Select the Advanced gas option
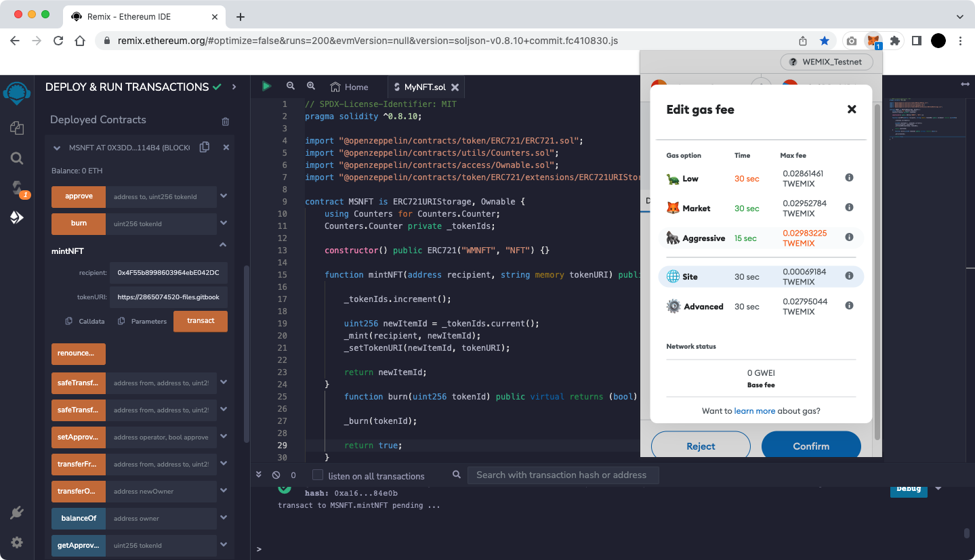The width and height of the screenshot is (975, 560). [x=761, y=307]
